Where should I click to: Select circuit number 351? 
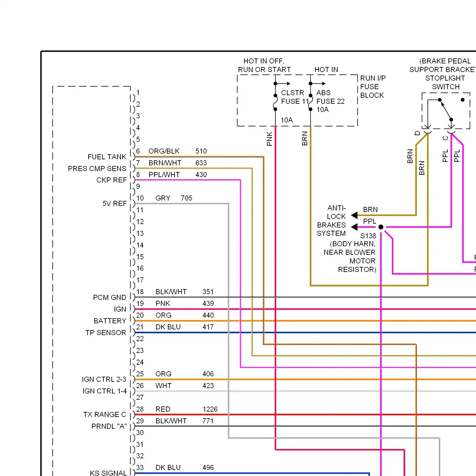pyautogui.click(x=208, y=292)
